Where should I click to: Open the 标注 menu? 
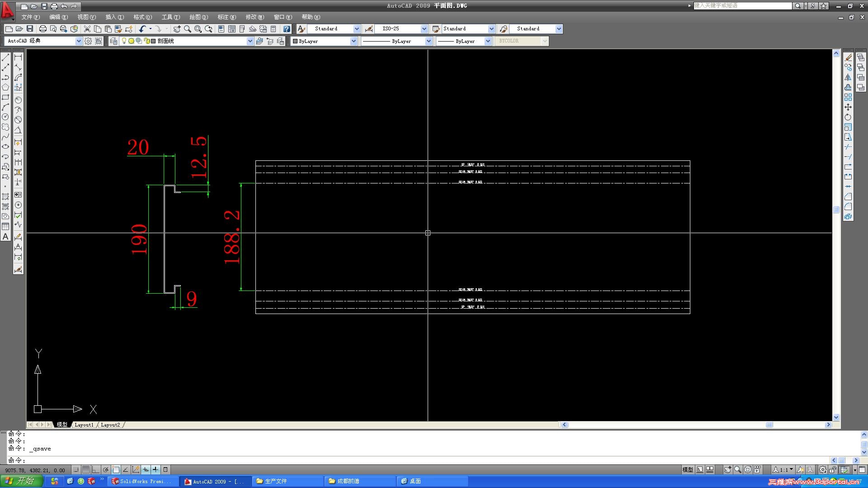(x=226, y=17)
